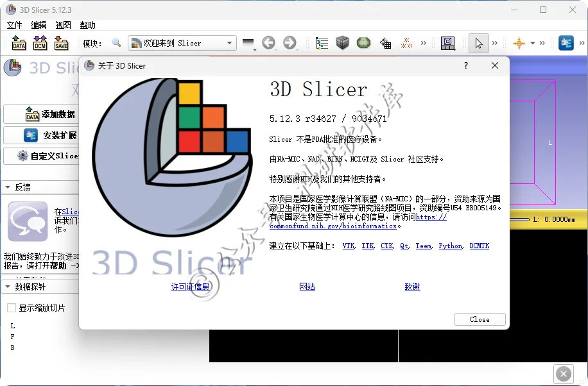Open the CTK link

point(387,246)
